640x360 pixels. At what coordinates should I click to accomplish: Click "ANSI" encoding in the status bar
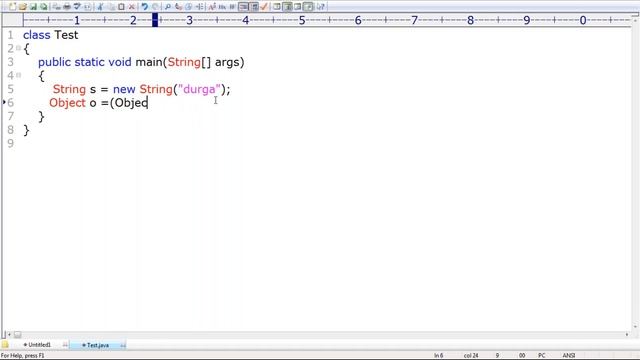click(x=569, y=356)
